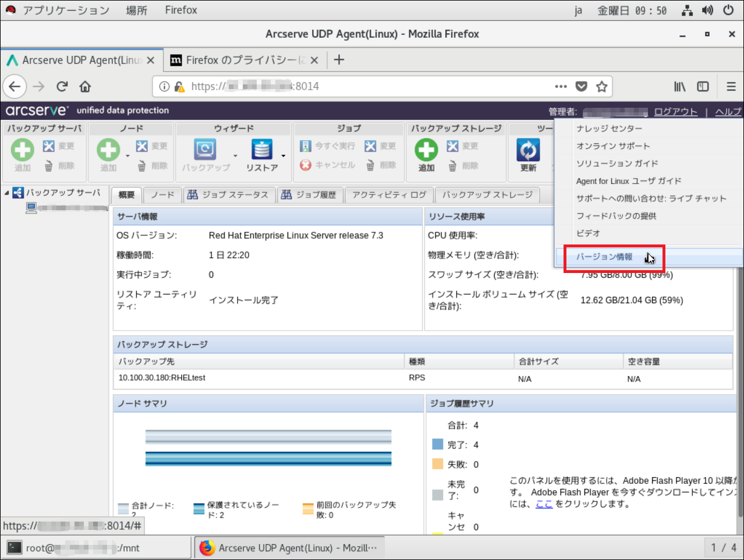The height and width of the screenshot is (560, 744).
Task: Add backup storage with the green 追加 icon
Action: pyautogui.click(x=426, y=150)
